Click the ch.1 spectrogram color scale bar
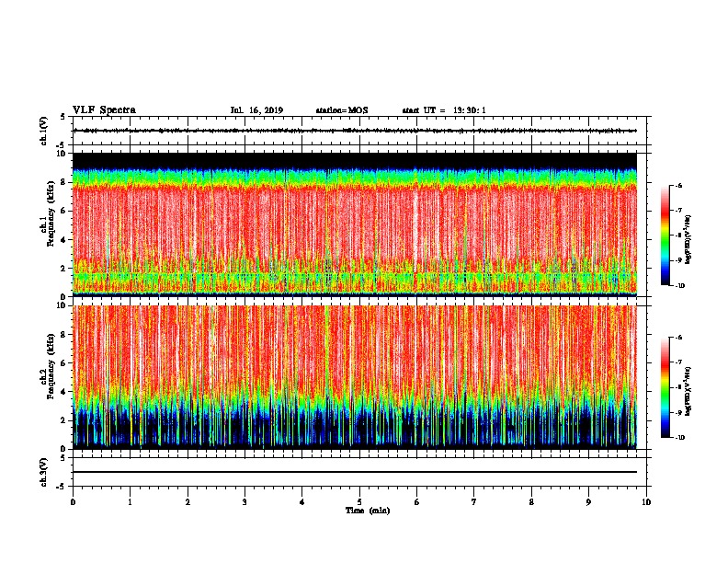This screenshot has height=563, width=728. coord(665,236)
